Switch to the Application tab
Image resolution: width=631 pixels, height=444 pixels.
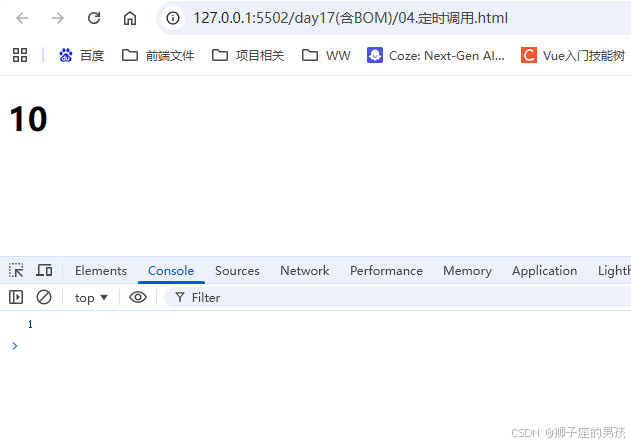click(x=544, y=271)
